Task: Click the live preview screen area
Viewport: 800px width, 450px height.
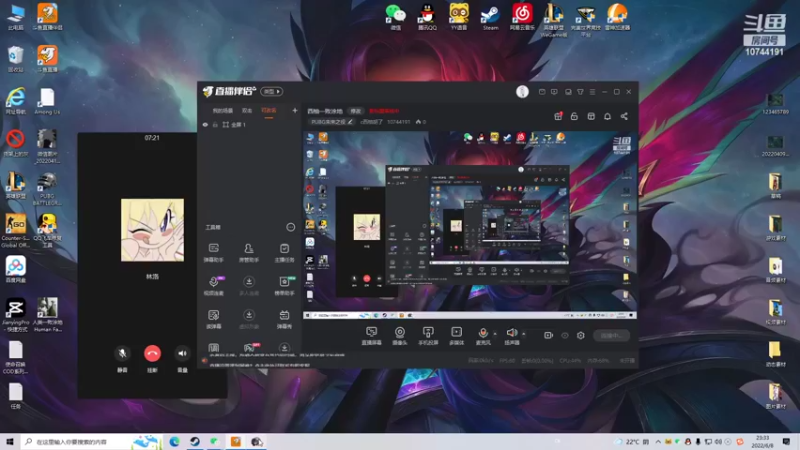Action: tap(470, 225)
